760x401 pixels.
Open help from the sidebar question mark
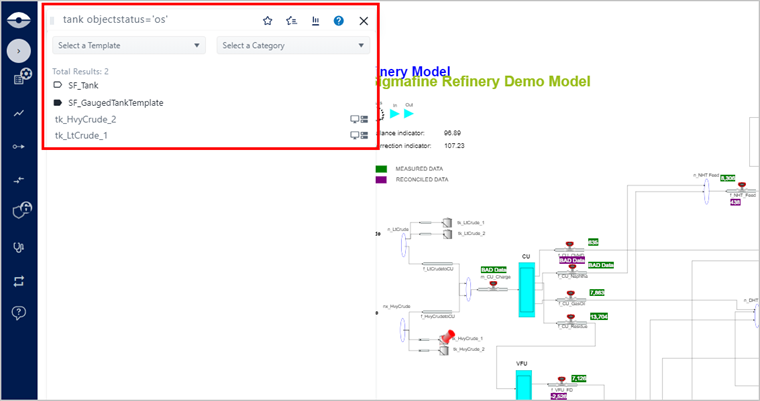tap(18, 313)
